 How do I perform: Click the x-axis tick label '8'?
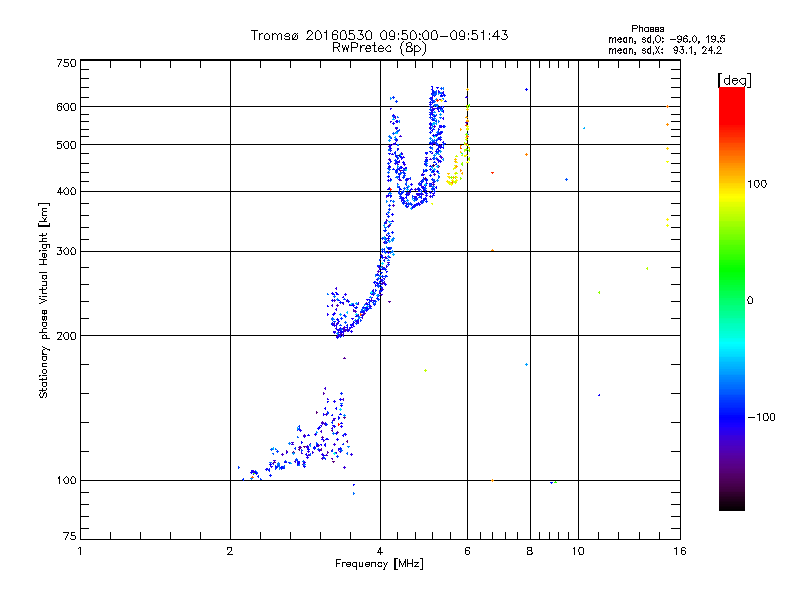coord(530,551)
